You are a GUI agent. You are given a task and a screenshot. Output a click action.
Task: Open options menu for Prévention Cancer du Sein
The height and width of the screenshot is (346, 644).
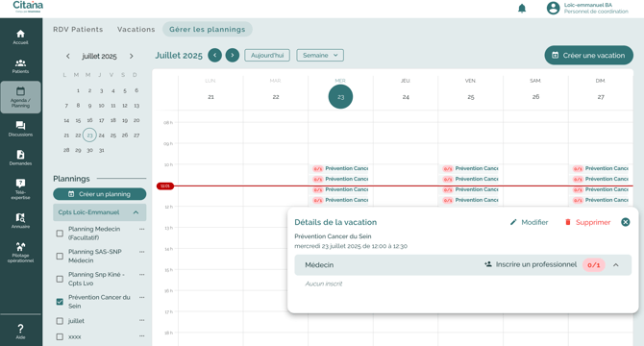(x=141, y=297)
